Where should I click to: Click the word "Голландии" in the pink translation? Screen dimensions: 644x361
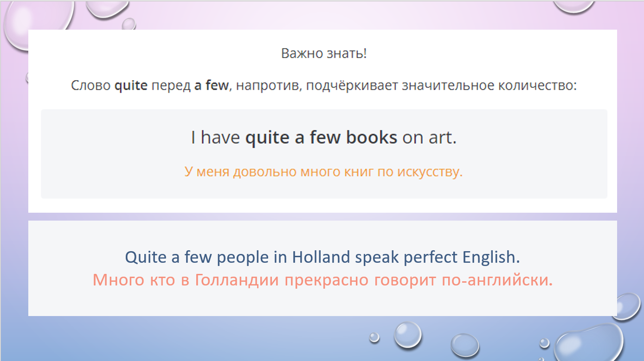tap(237, 280)
